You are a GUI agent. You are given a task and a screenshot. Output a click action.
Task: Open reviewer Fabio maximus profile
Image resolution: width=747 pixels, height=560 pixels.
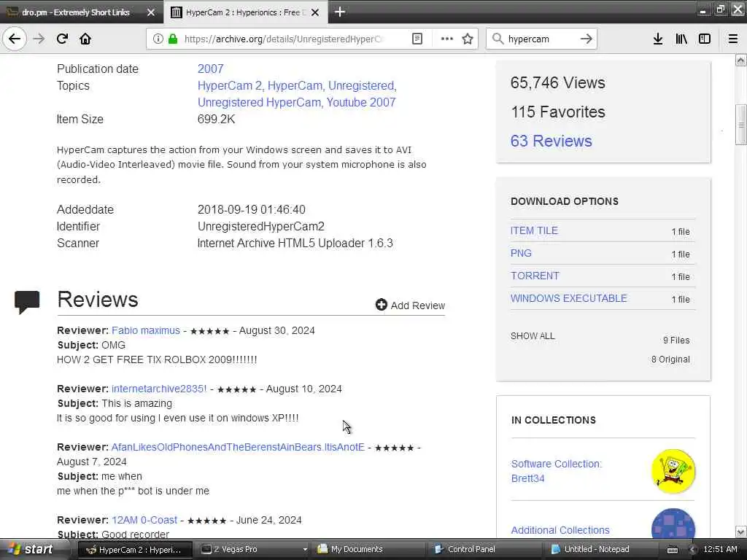(146, 330)
